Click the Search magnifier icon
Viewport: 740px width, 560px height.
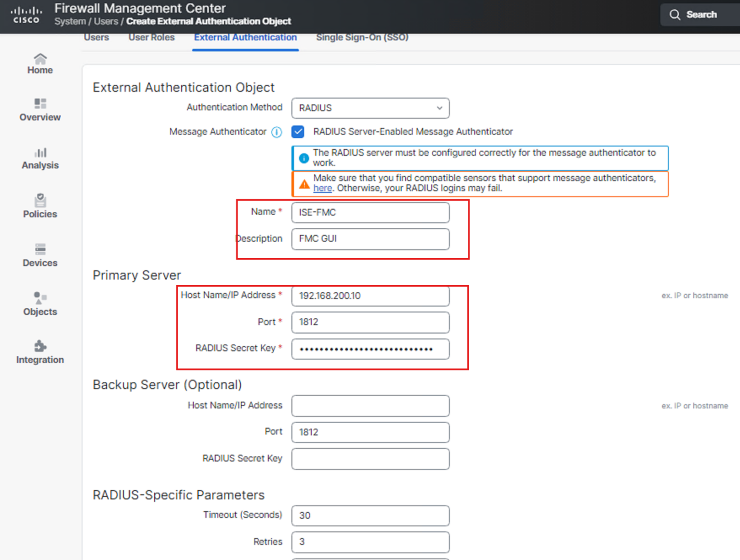coord(675,14)
